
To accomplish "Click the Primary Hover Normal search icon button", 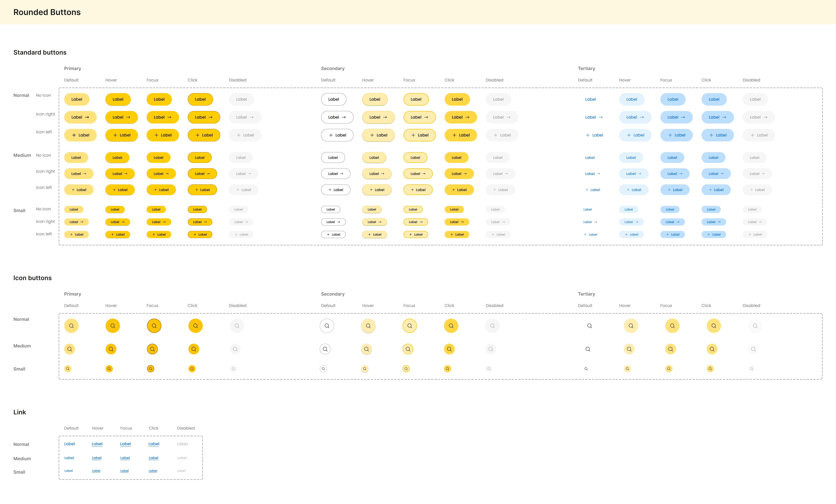I will pos(113,326).
